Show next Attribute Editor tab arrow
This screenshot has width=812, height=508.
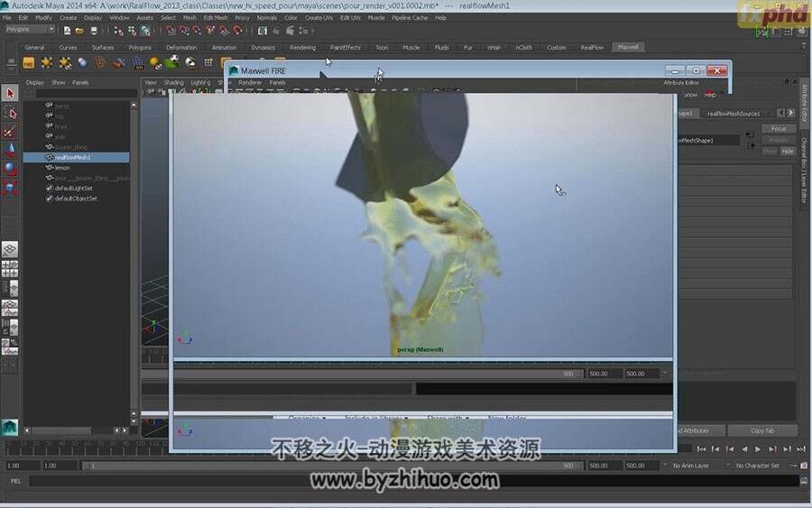[x=790, y=113]
